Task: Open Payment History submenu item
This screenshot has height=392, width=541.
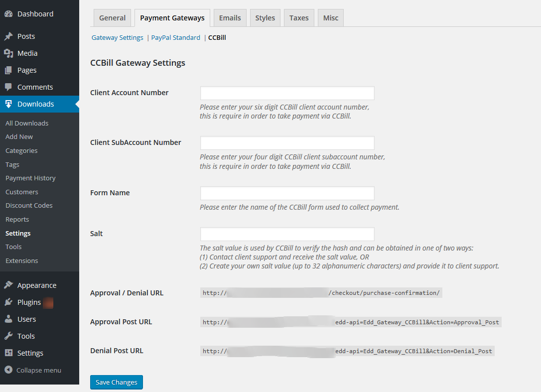Action: coord(30,178)
